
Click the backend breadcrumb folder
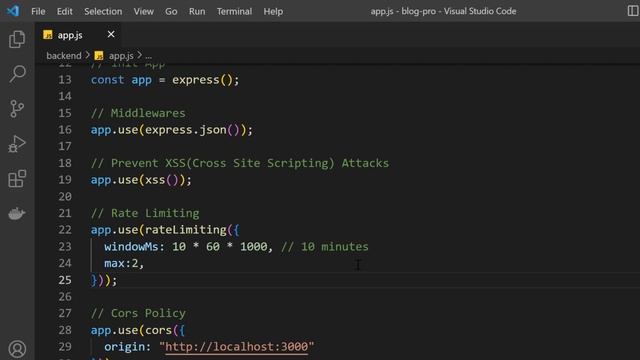pyautogui.click(x=64, y=56)
